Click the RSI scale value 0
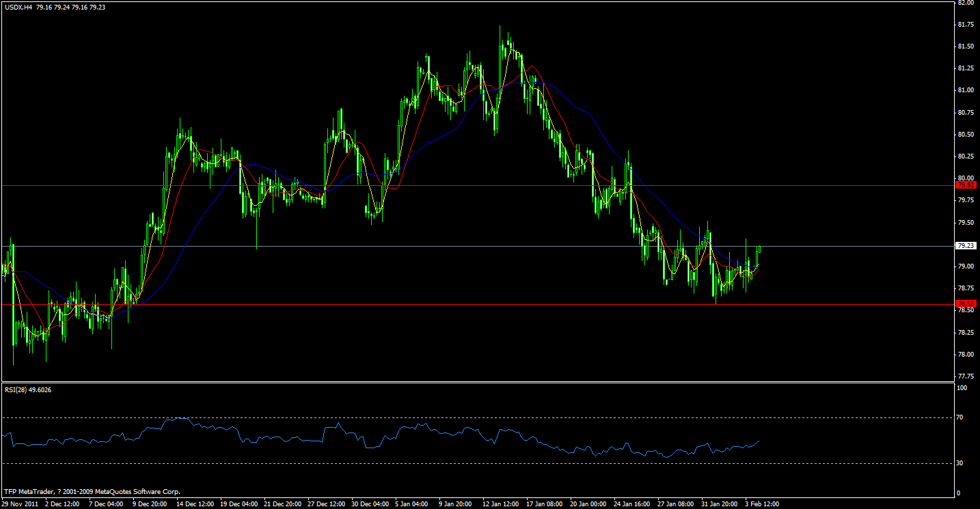Image resolution: width=980 pixels, height=509 pixels. pyautogui.click(x=960, y=493)
